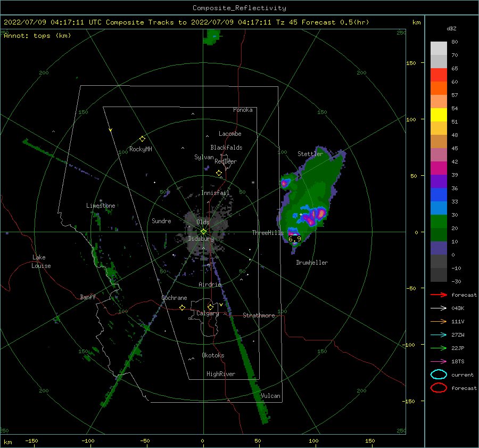This screenshot has height=448, width=479.
Task: Click the cyan 27ZW arrow legend icon
Action: tap(439, 335)
